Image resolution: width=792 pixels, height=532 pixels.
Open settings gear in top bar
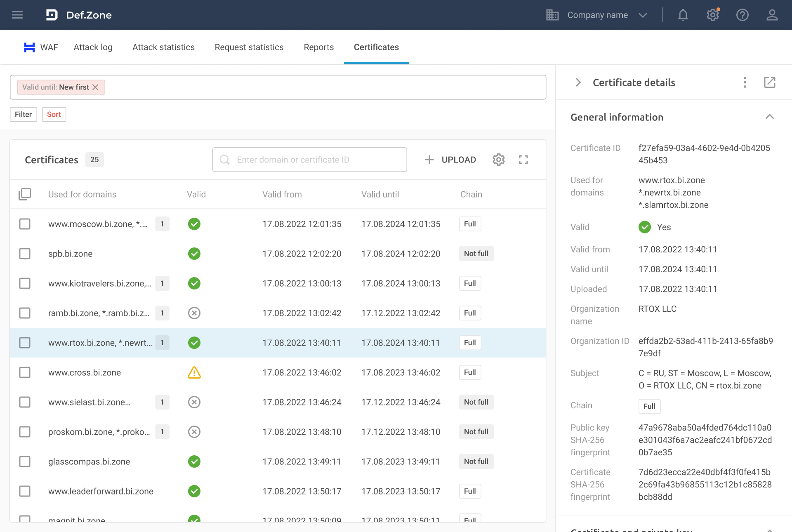click(712, 15)
